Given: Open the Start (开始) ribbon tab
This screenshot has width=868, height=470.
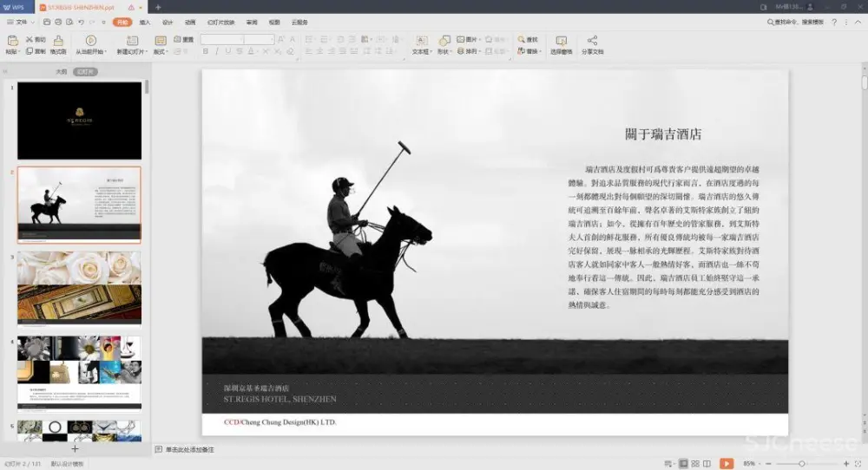Looking at the screenshot, I should pos(122,23).
